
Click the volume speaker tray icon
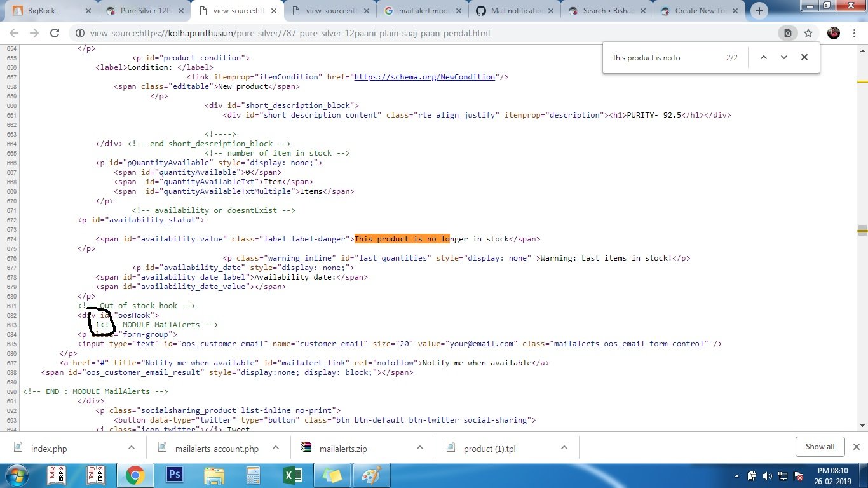tap(767, 476)
